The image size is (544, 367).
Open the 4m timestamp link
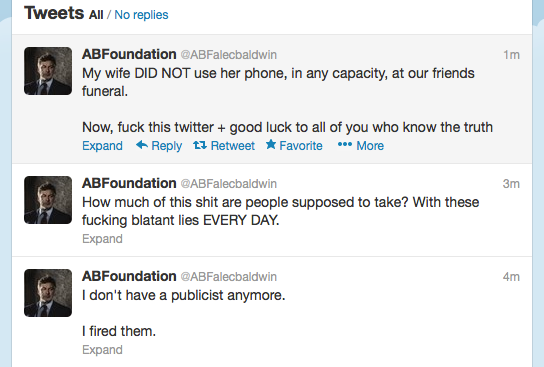(x=511, y=277)
